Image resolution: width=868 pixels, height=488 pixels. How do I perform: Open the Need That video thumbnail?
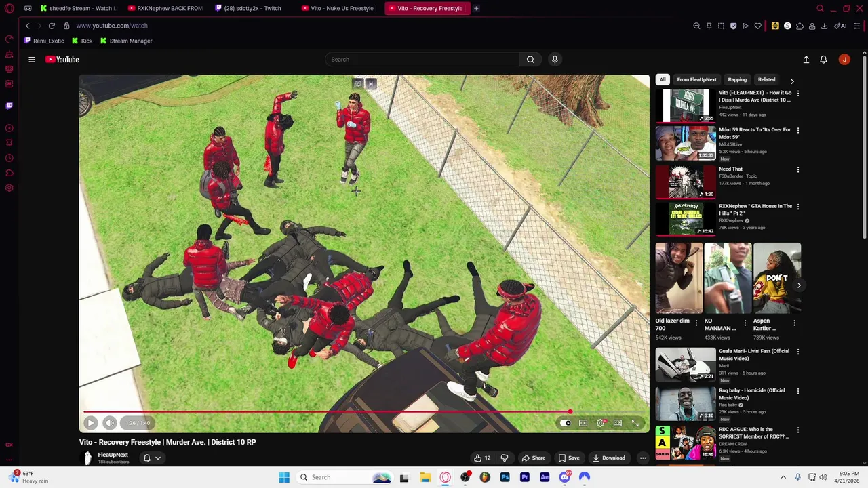coord(686,182)
